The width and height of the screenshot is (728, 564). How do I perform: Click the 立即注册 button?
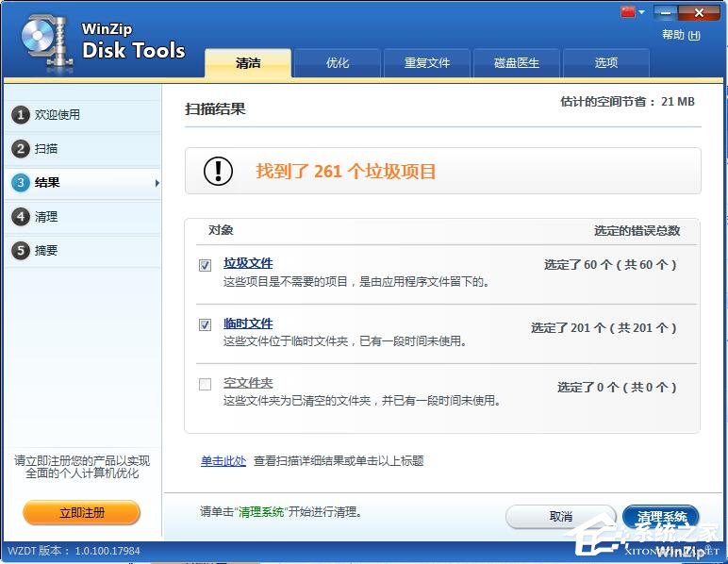(x=82, y=513)
